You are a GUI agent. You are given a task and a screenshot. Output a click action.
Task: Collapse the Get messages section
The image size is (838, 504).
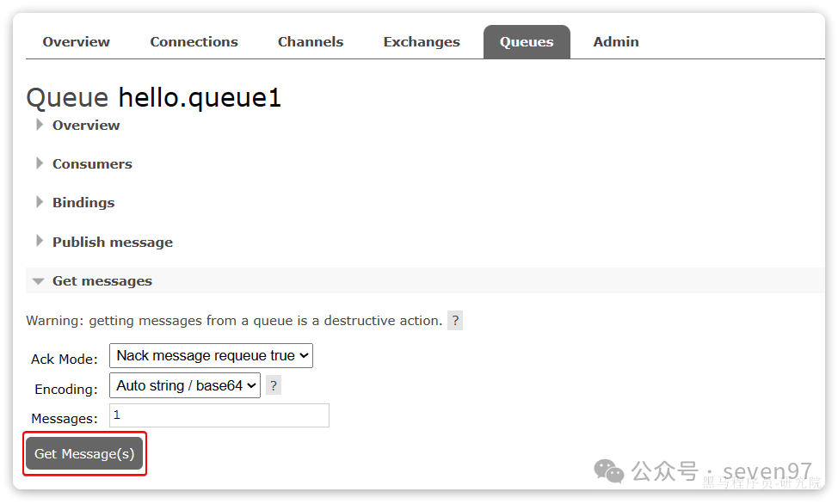pyautogui.click(x=38, y=281)
